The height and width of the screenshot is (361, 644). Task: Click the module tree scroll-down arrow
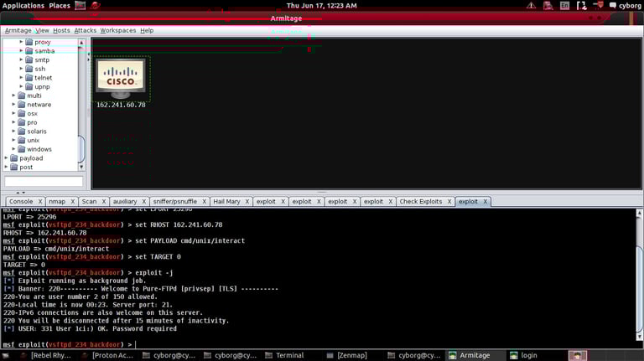(x=81, y=167)
